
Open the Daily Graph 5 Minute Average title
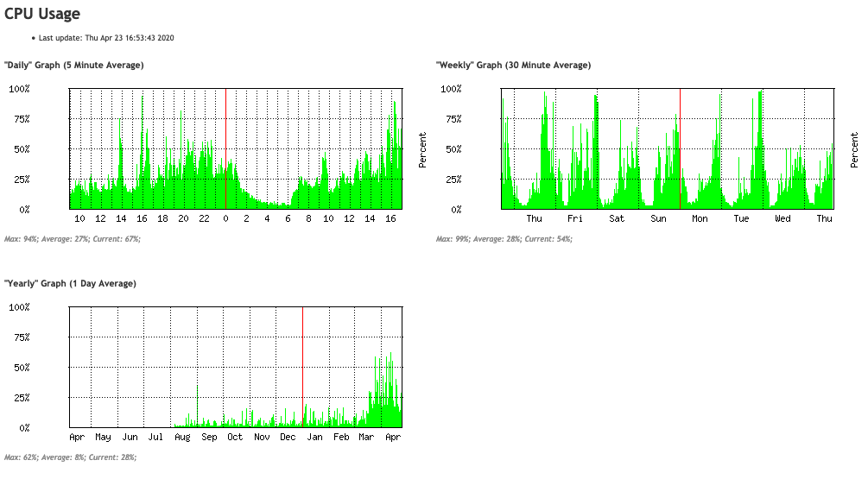75,65
